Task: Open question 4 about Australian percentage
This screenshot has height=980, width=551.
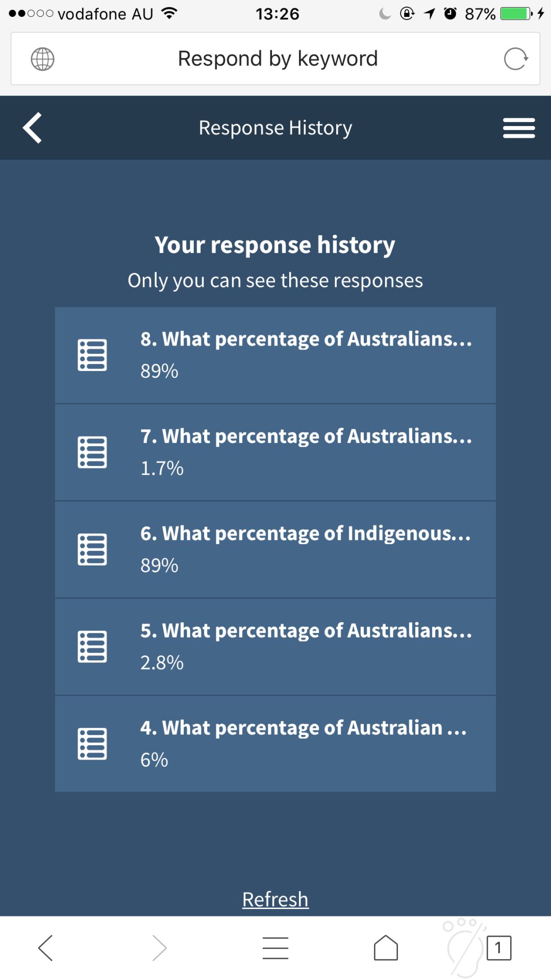Action: point(304,728)
